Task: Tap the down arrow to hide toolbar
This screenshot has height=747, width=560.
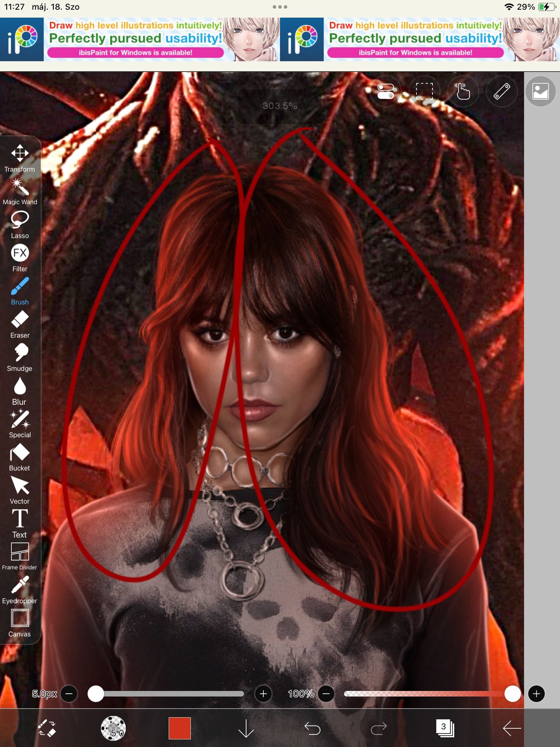Action: (x=246, y=728)
